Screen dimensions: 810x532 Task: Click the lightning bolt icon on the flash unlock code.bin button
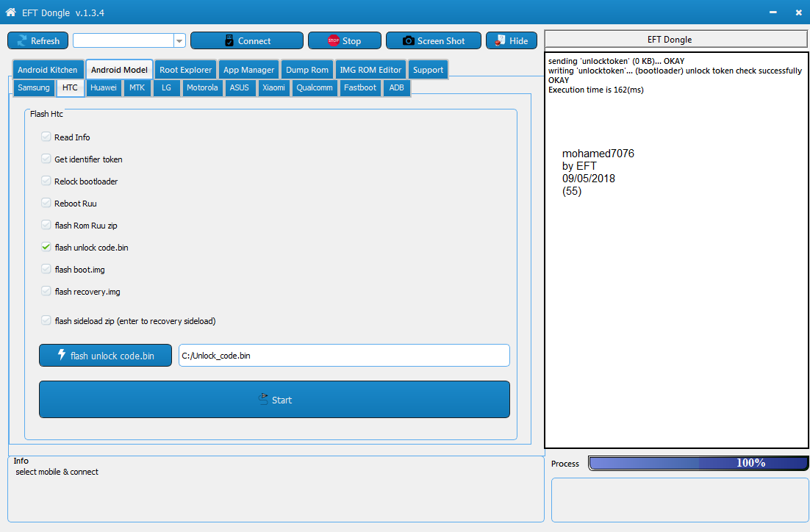[x=62, y=355]
